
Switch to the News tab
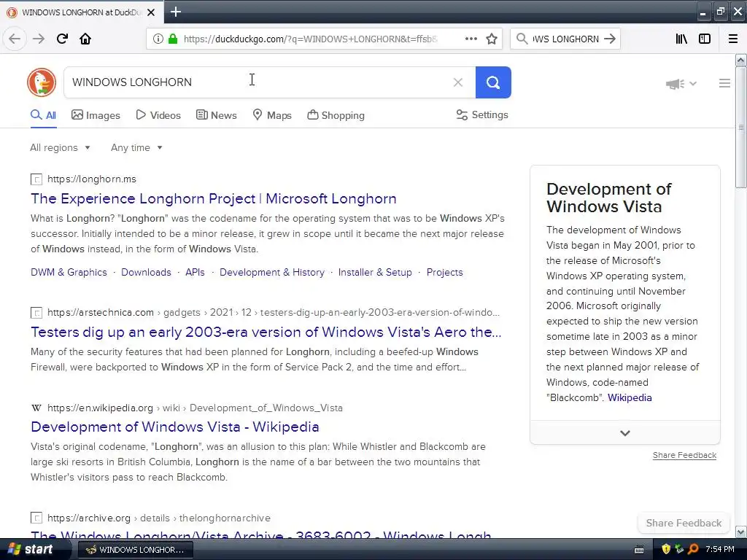pyautogui.click(x=216, y=115)
